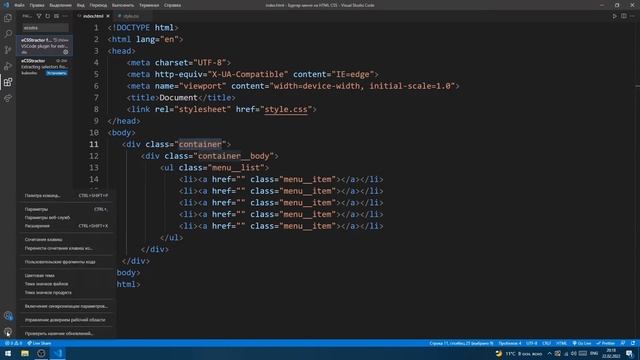Choose Пользовательские фрагменты кода entry
The width and height of the screenshot is (640, 360).
(66, 262)
